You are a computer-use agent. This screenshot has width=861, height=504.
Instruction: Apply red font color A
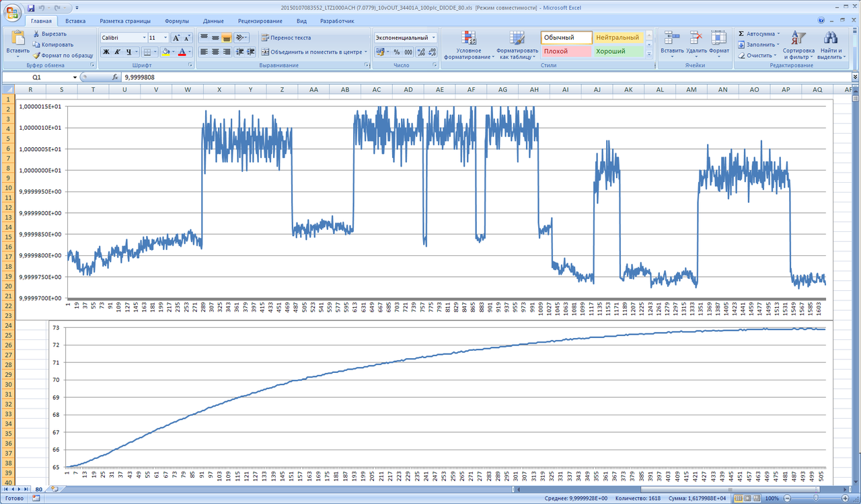pos(182,52)
